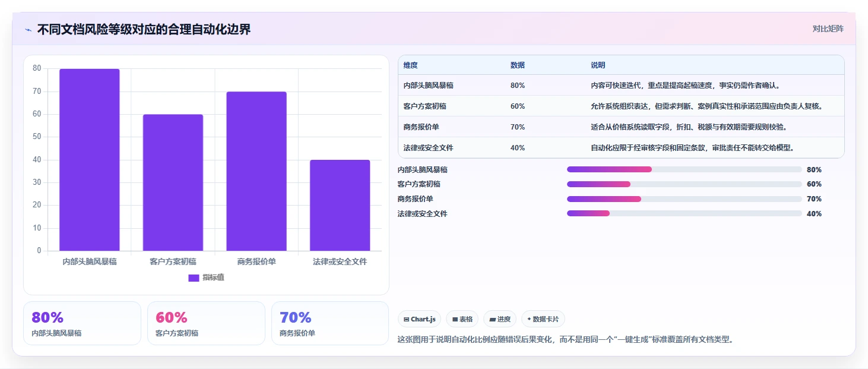
Task: Click the description starting 适合从价格系统读取字段
Action: [689, 127]
